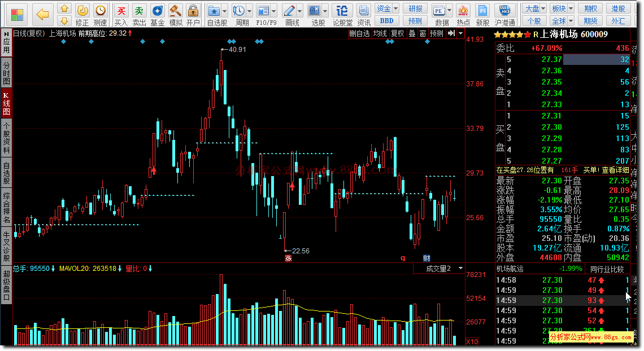Open the 自选股 star folder icon
Image resolution: width=644 pixels, height=351 pixels.
[x=214, y=11]
